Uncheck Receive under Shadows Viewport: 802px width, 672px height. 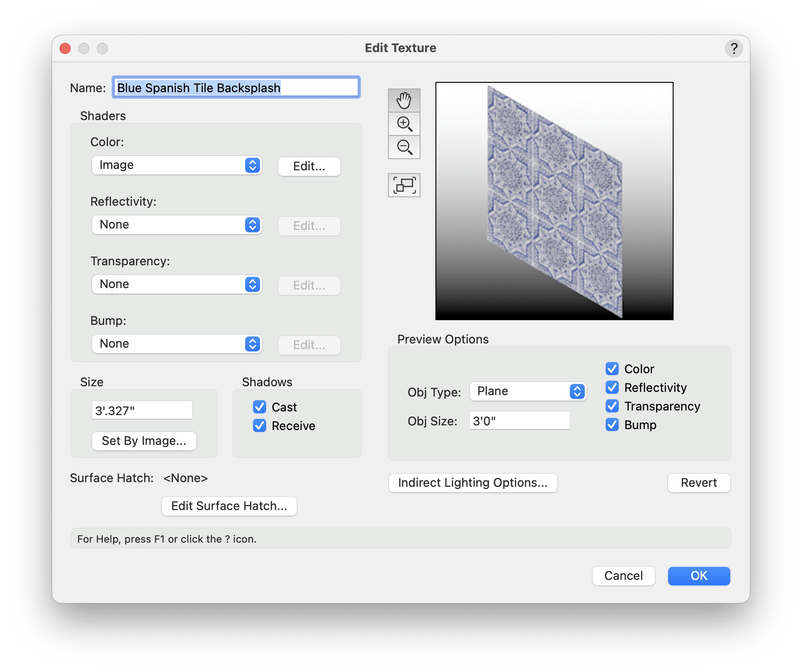point(260,425)
